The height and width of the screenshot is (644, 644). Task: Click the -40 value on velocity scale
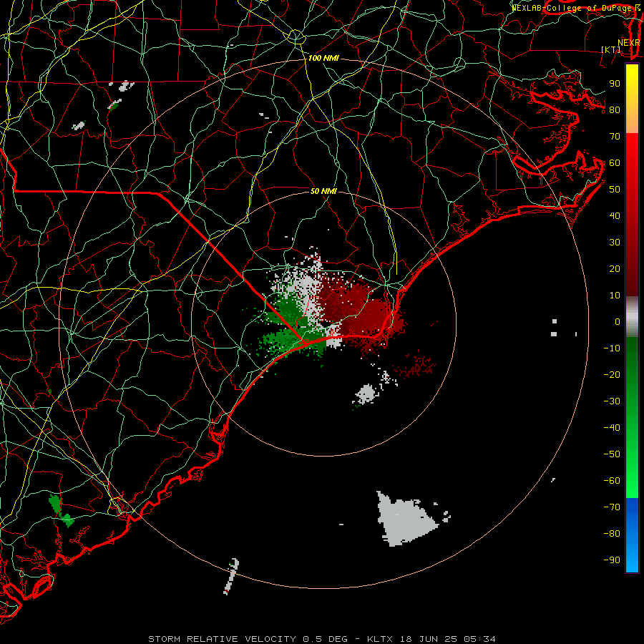tap(612, 428)
